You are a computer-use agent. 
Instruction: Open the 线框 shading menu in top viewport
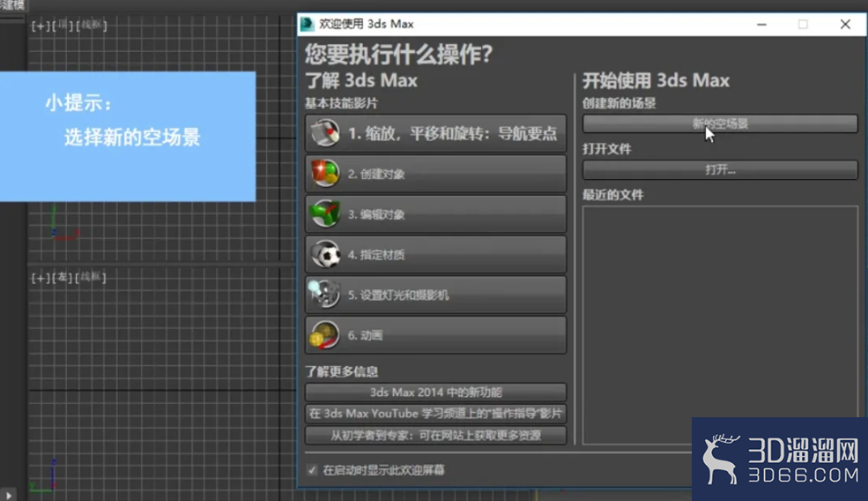[x=90, y=25]
